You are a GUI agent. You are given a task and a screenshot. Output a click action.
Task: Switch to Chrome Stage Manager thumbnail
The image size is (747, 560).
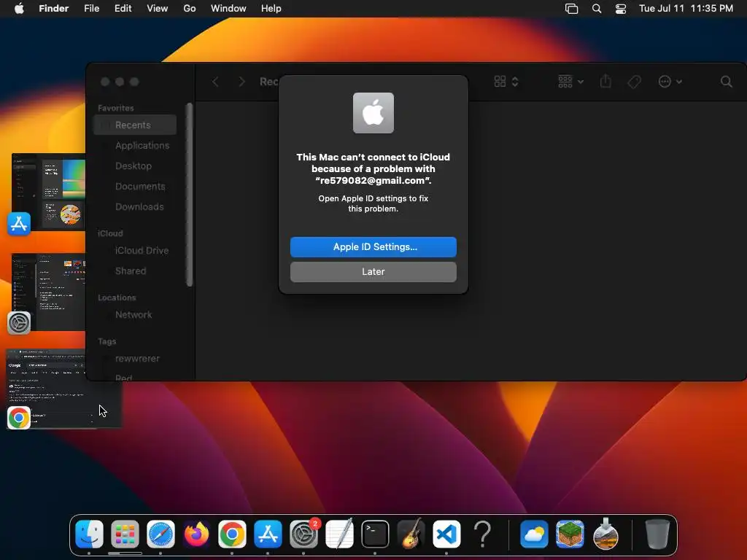click(x=64, y=389)
